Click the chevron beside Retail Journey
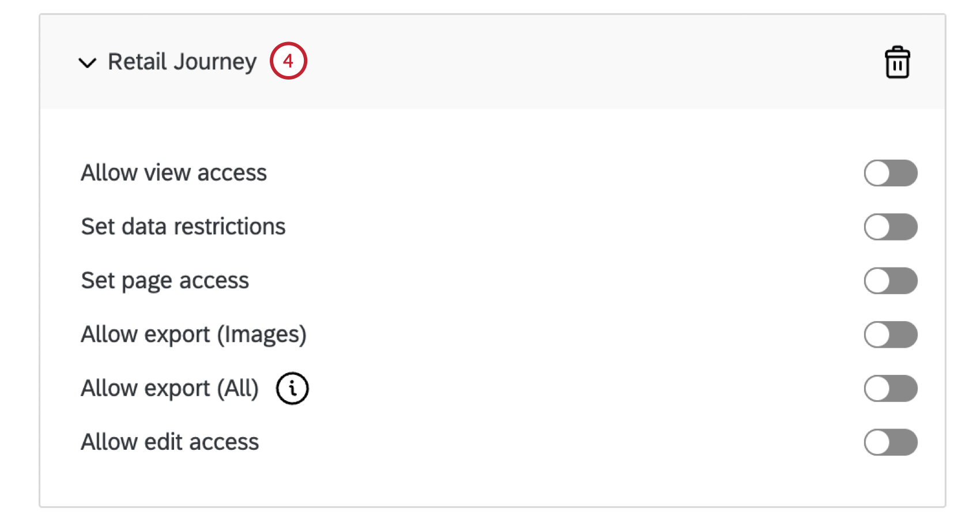Viewport: 980px width, 519px height. [88, 62]
